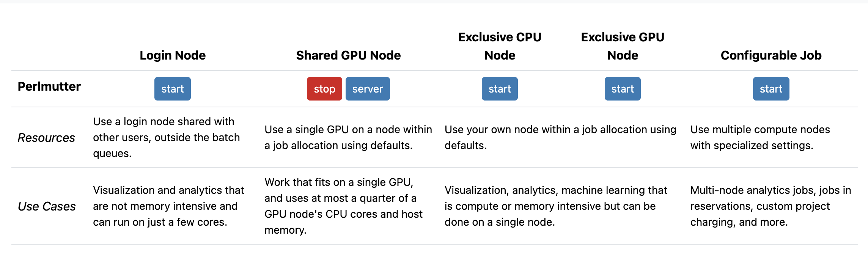868x264 pixels.
Task: Select the Shared GPU Node column header
Action: coord(349,55)
